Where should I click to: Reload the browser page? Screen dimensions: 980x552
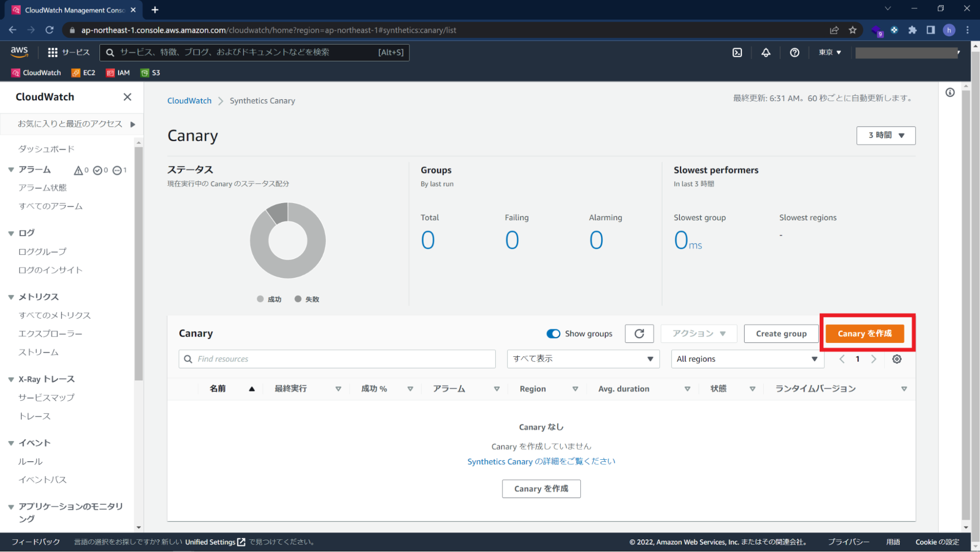click(50, 30)
